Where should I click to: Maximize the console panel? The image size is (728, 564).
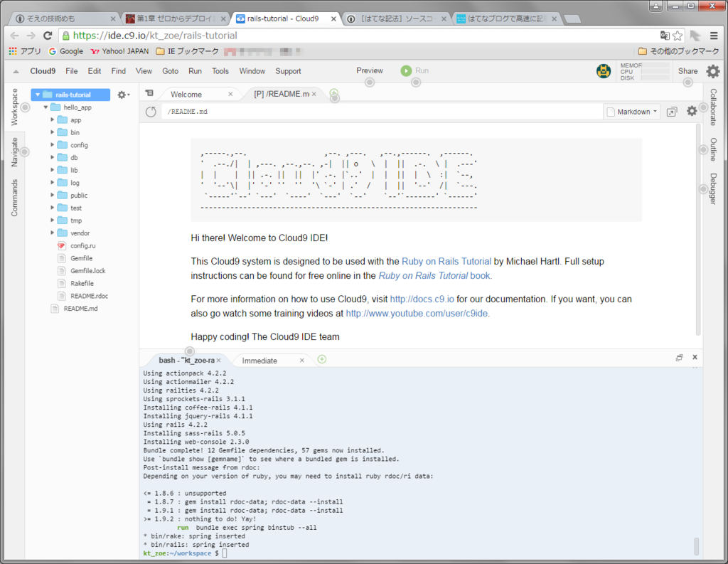click(x=679, y=358)
